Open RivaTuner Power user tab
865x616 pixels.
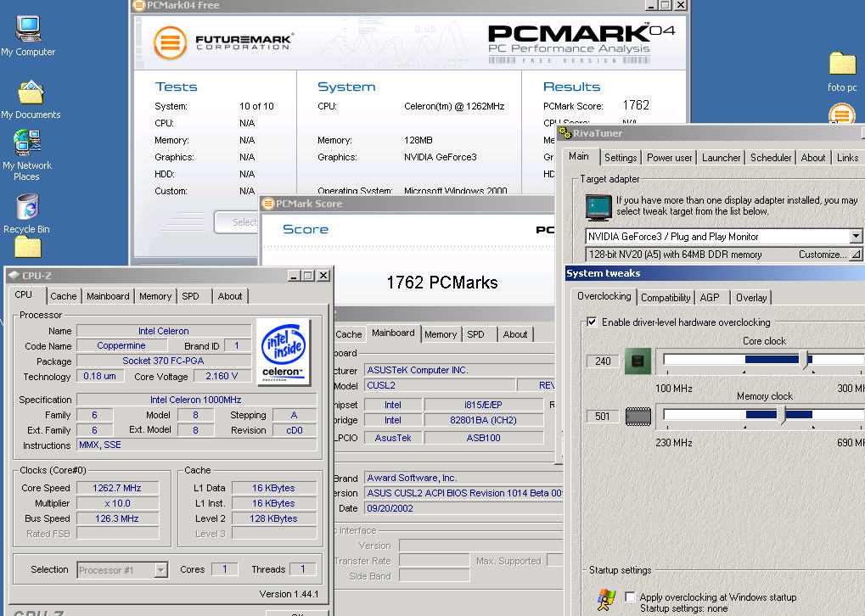(669, 158)
